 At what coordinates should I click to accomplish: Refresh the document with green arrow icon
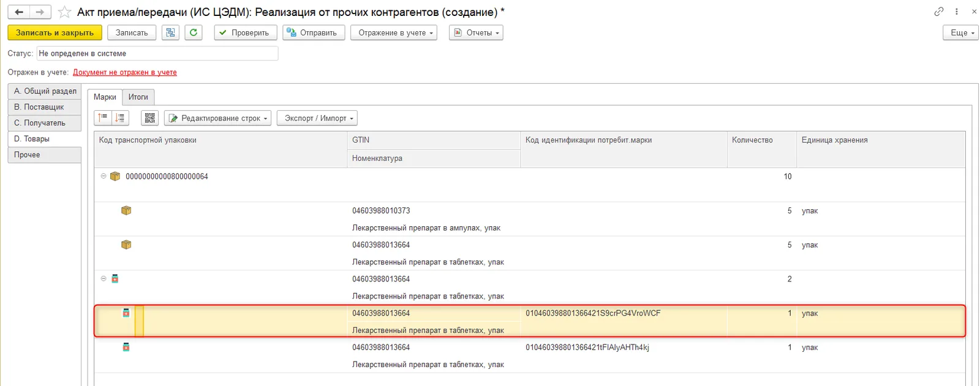coord(194,32)
